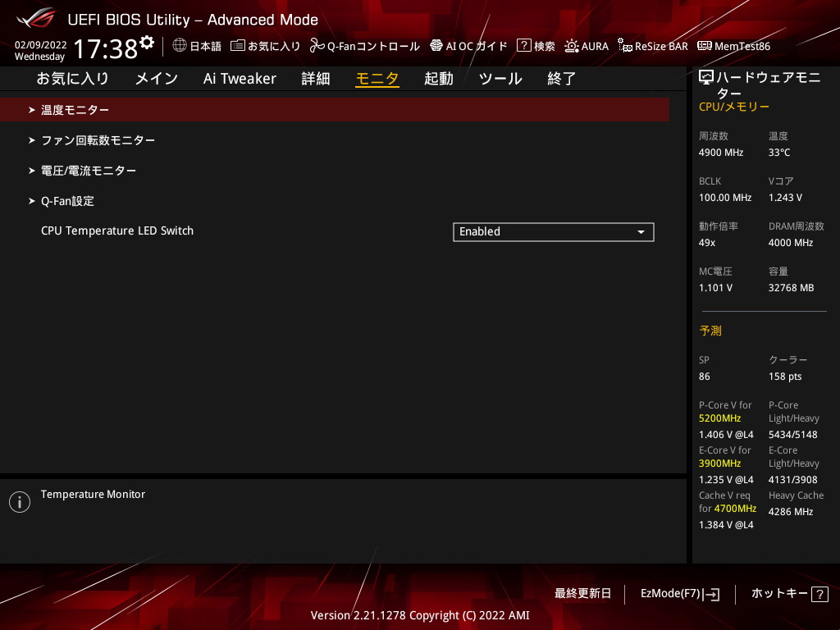The width and height of the screenshot is (840, 630).
Task: Open AURA lighting icon
Action: pos(572,46)
